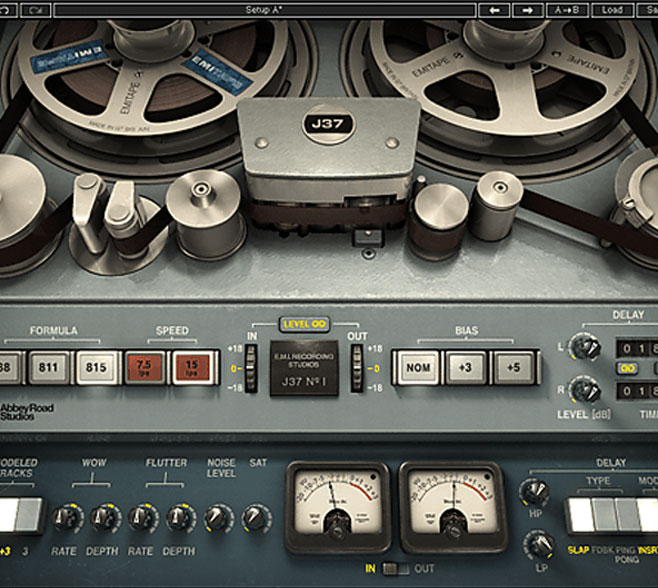Click the FORMULA section label
Image resolution: width=658 pixels, height=588 pixels.
pyautogui.click(x=53, y=331)
